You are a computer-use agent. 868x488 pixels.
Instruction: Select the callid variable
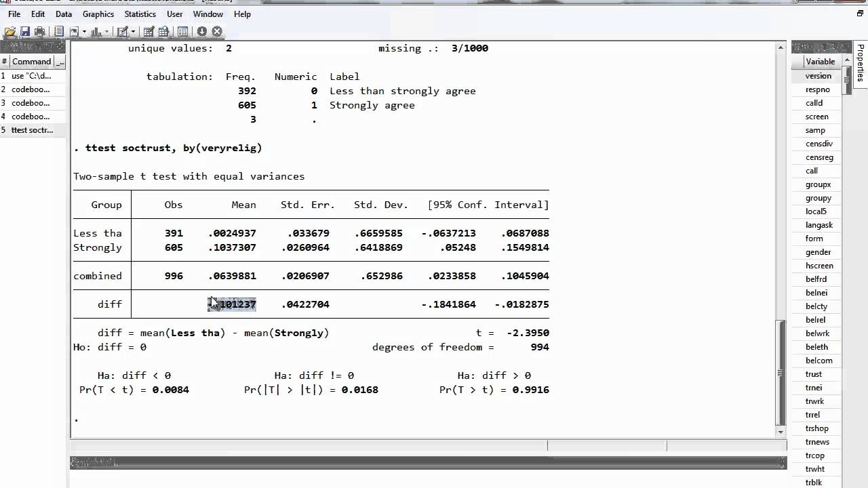point(814,103)
